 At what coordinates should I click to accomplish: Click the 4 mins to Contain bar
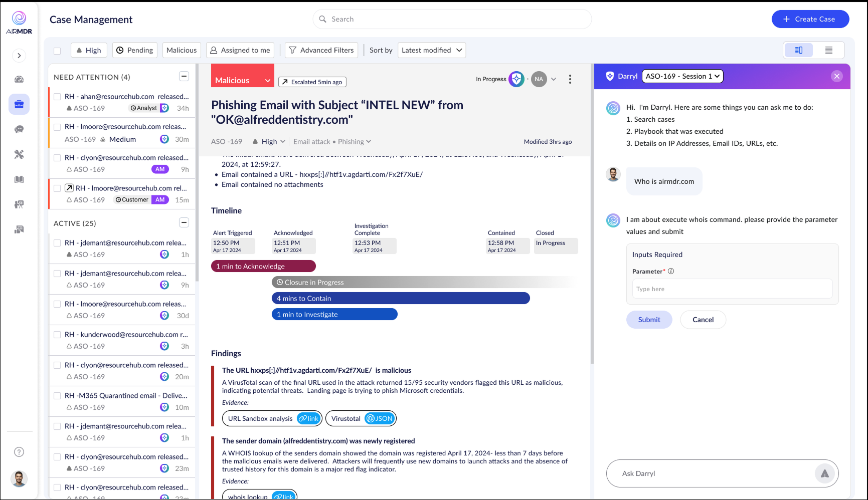pyautogui.click(x=400, y=299)
